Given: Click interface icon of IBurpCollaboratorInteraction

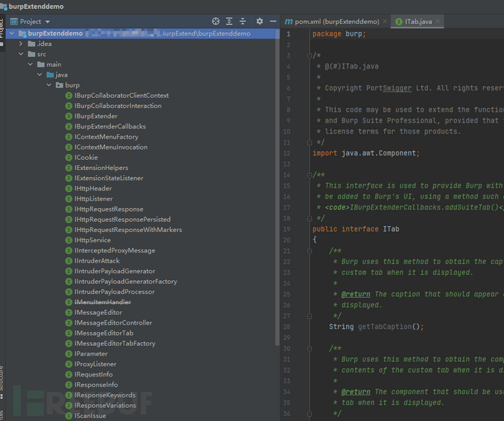Looking at the screenshot, I should point(69,106).
